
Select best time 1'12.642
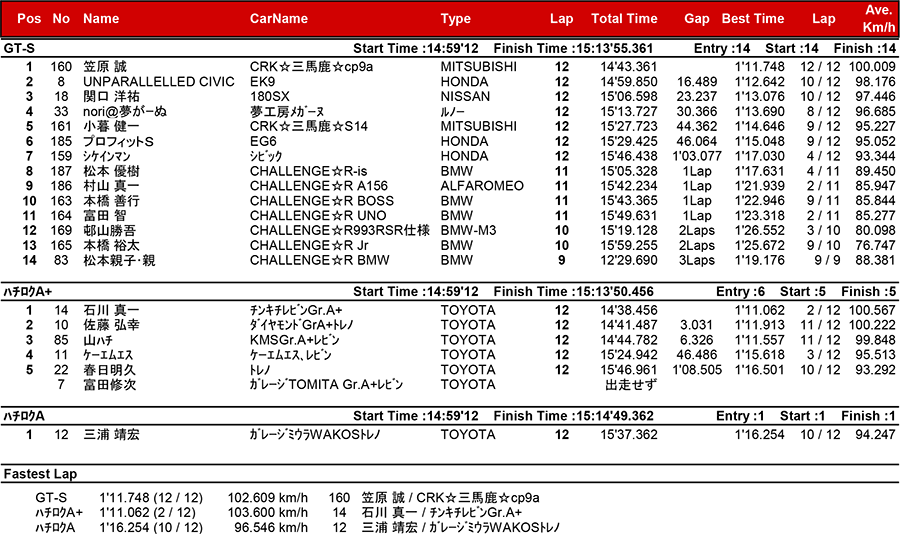[759, 82]
